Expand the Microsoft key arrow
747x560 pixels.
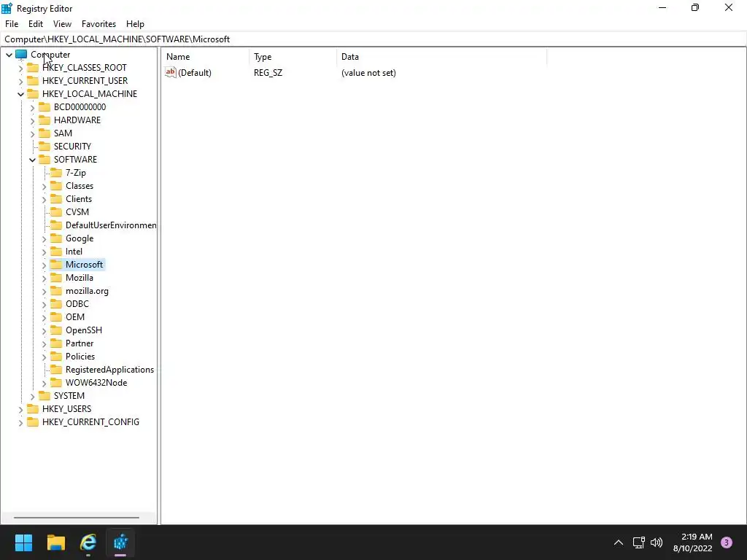point(44,265)
